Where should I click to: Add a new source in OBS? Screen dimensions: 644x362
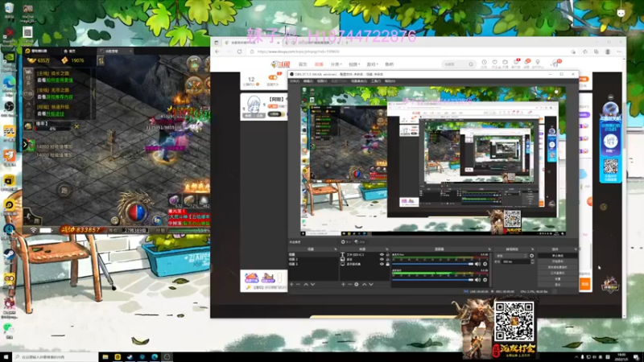click(344, 284)
